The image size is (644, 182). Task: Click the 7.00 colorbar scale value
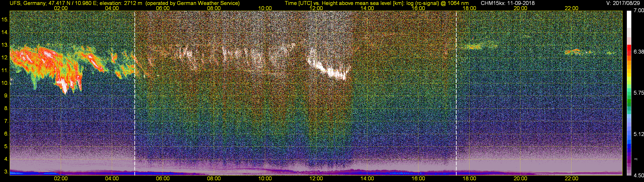(x=638, y=10)
